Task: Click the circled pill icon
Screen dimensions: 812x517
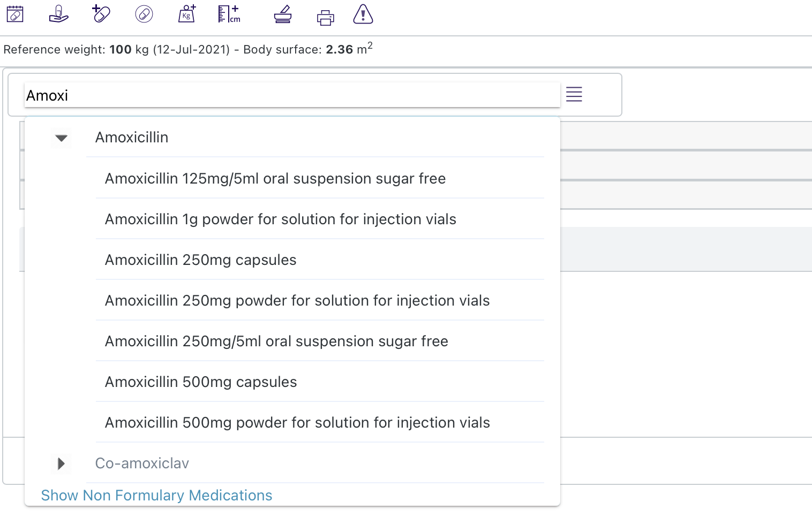Action: 144,14
